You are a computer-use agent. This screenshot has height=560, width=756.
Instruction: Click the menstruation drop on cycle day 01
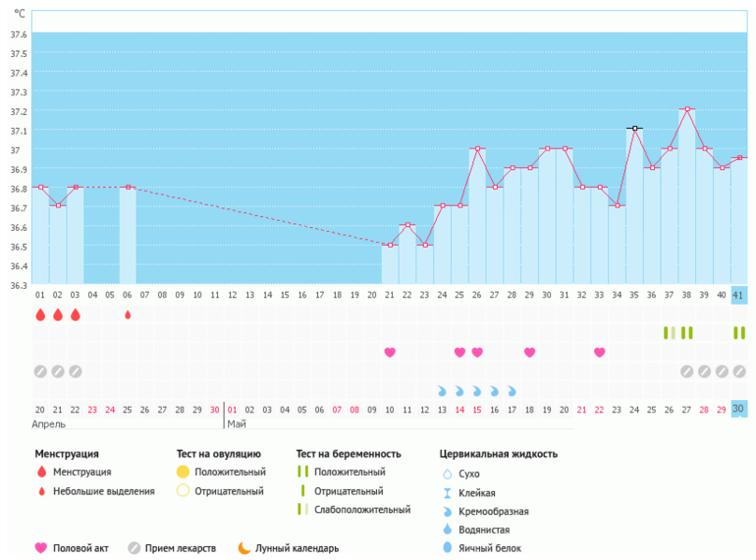pos(40,315)
